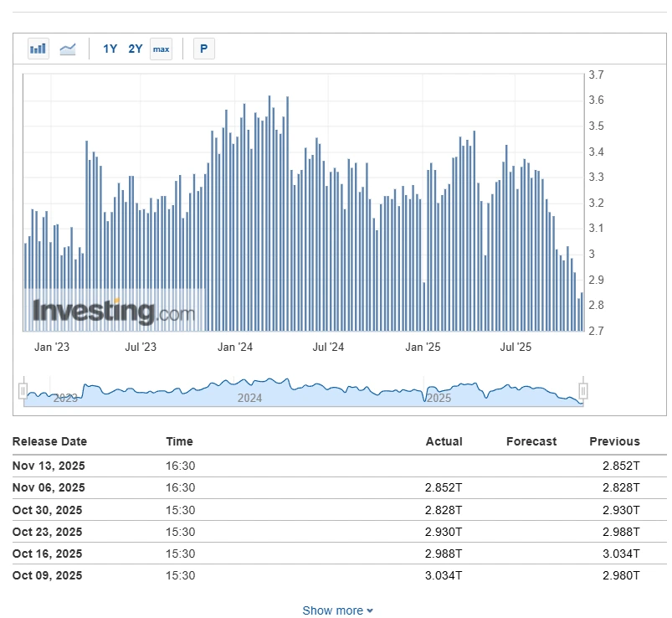Click the Release Date column header

(49, 441)
